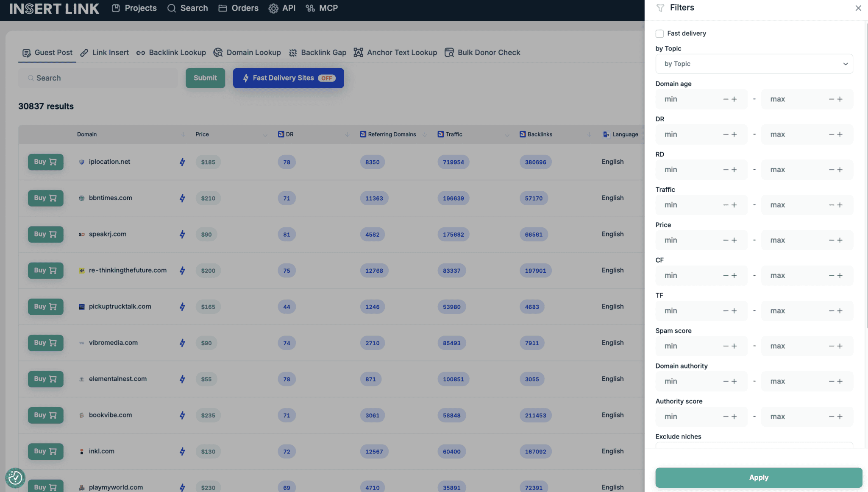The image size is (868, 492).
Task: Buy the bbntimes.com listing
Action: point(45,198)
